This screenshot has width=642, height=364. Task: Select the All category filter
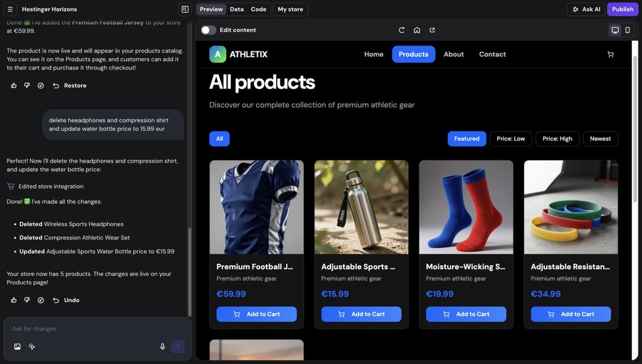click(219, 138)
